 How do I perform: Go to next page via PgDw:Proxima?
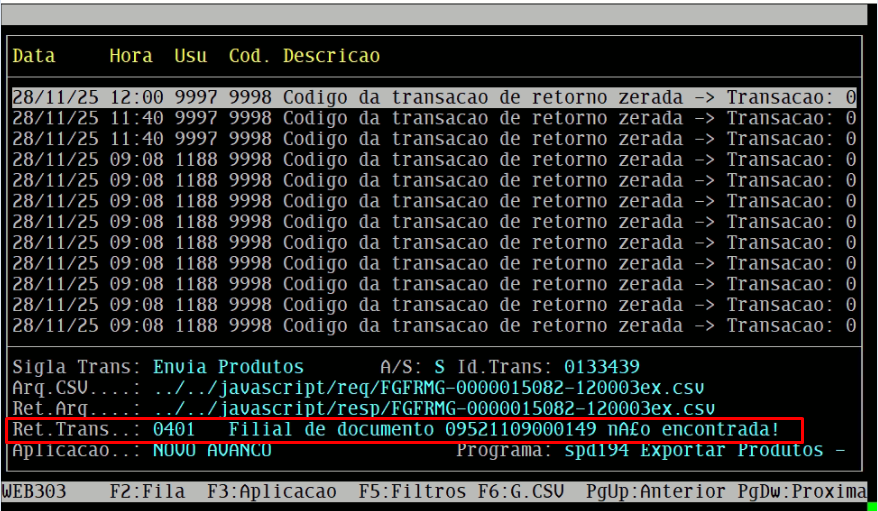click(802, 492)
